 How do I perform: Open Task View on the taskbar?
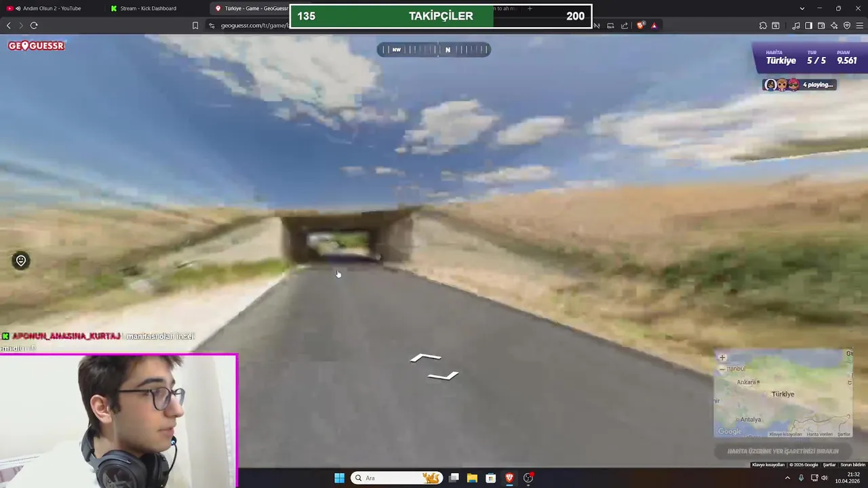click(x=454, y=478)
